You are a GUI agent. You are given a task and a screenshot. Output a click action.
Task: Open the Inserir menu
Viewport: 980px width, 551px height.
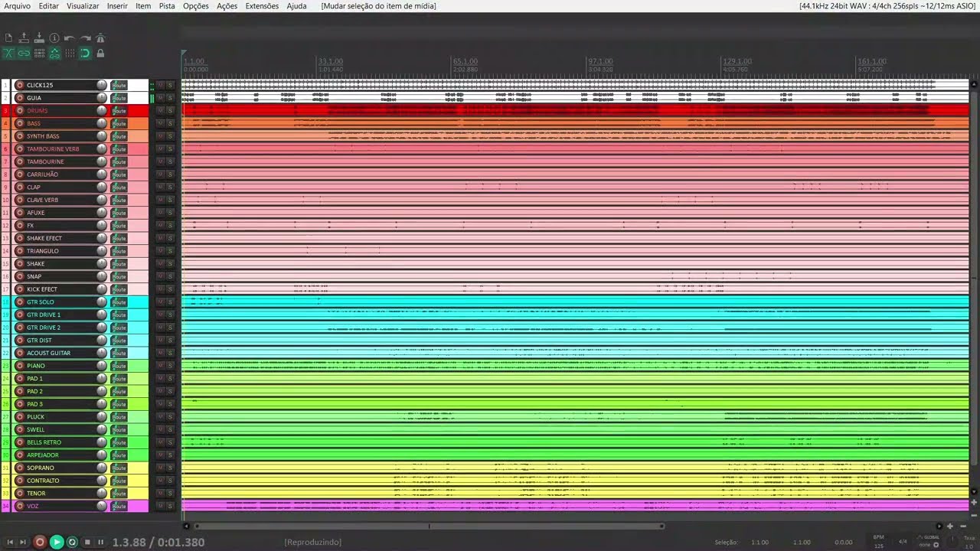[x=117, y=6]
